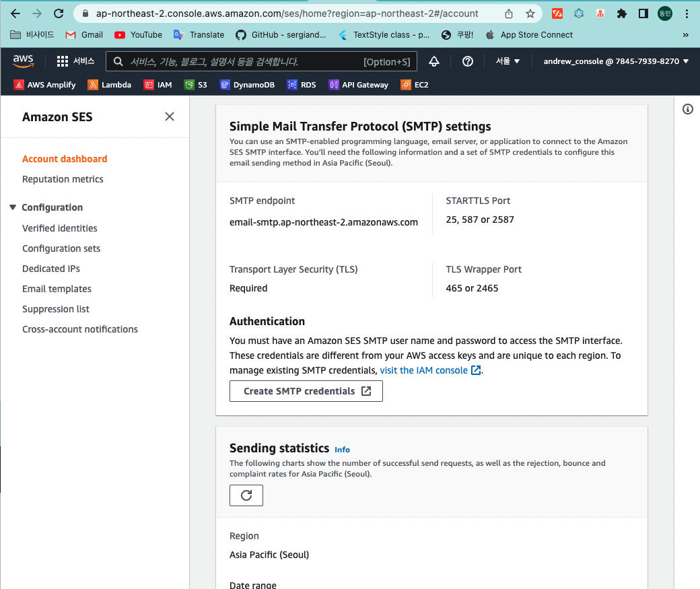Open the AWS help question mark icon
The width and height of the screenshot is (700, 589).
[x=467, y=61]
